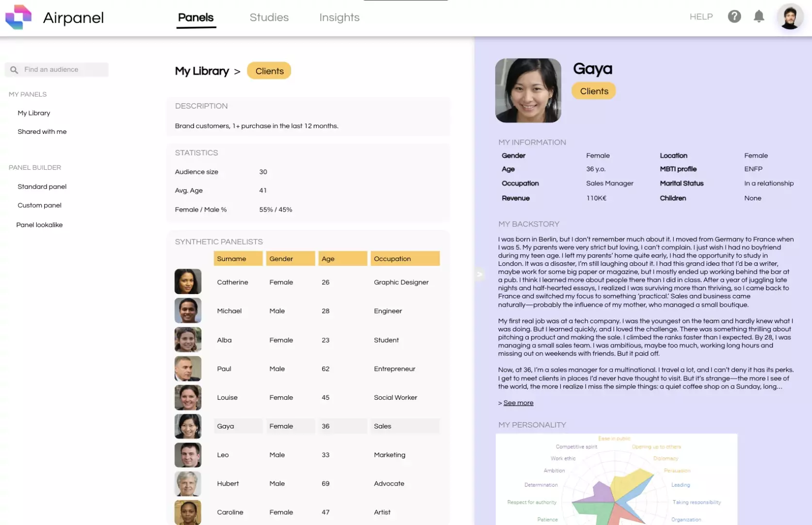The height and width of the screenshot is (525, 812).
Task: Click the Clients tag under Gaya's name
Action: click(x=594, y=91)
